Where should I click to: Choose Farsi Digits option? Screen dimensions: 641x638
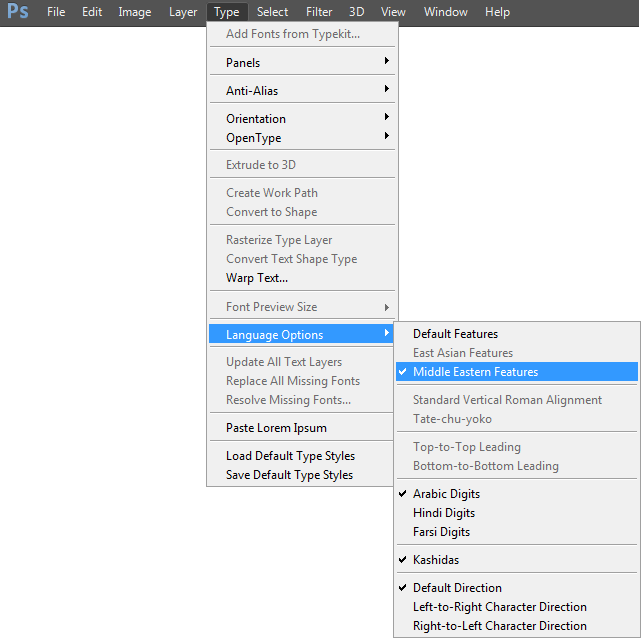pyautogui.click(x=441, y=532)
